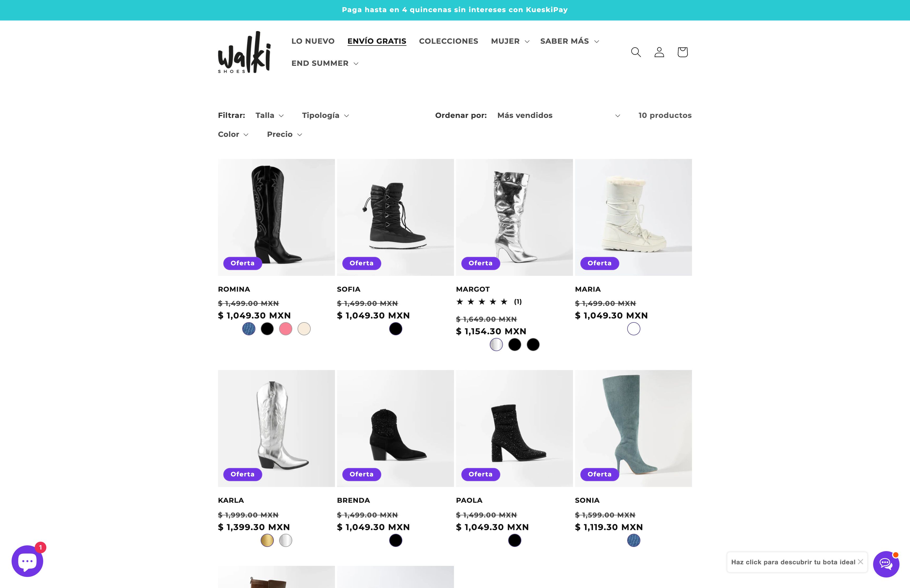The image size is (910, 588).
Task: Open the SONIA product link
Action: pyautogui.click(x=587, y=500)
